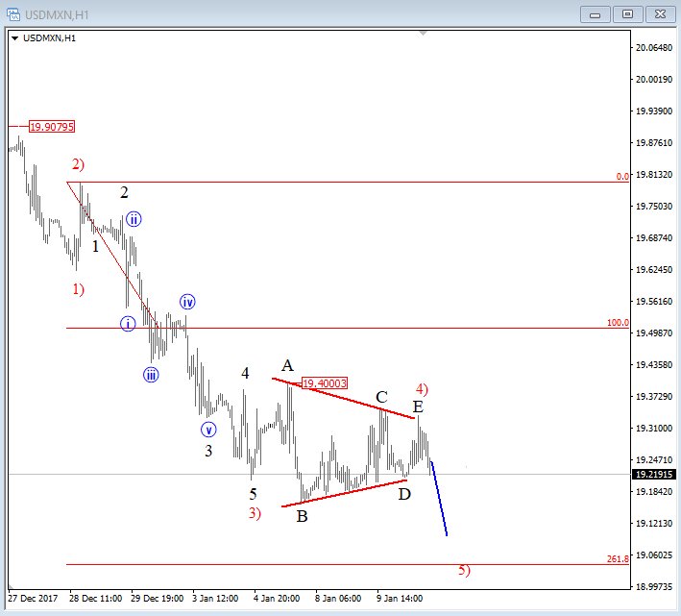Select the red 1) wave label
This screenshot has height=616, width=681.
coord(78,289)
